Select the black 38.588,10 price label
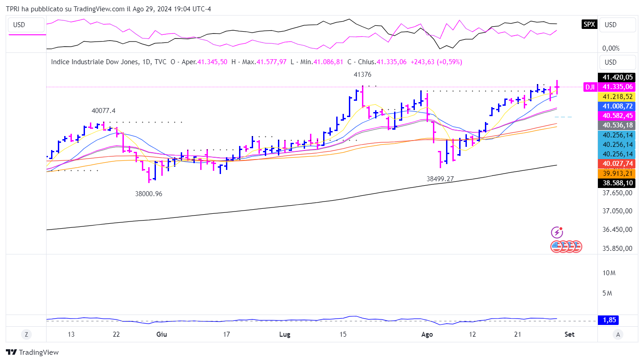The image size is (644, 362). click(616, 183)
